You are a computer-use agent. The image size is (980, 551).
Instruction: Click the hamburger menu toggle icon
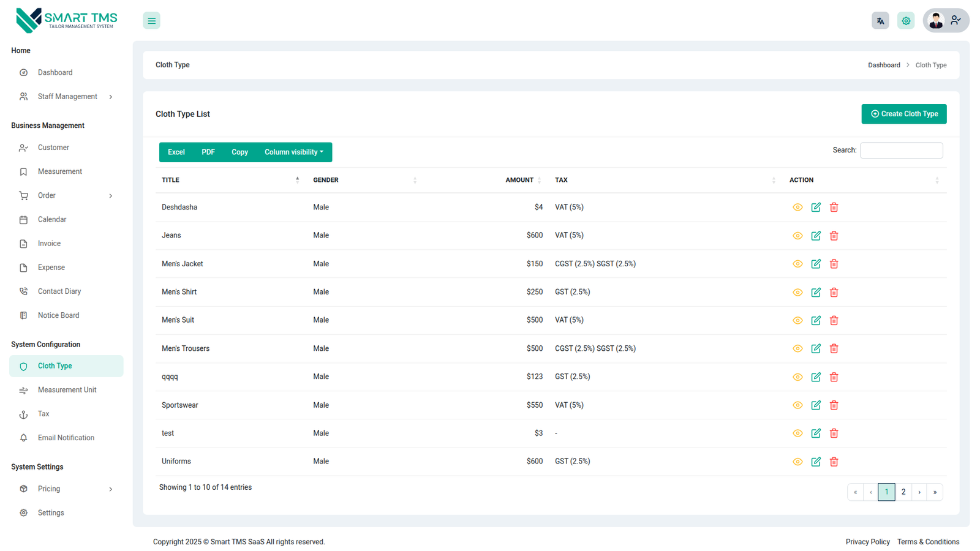(151, 21)
